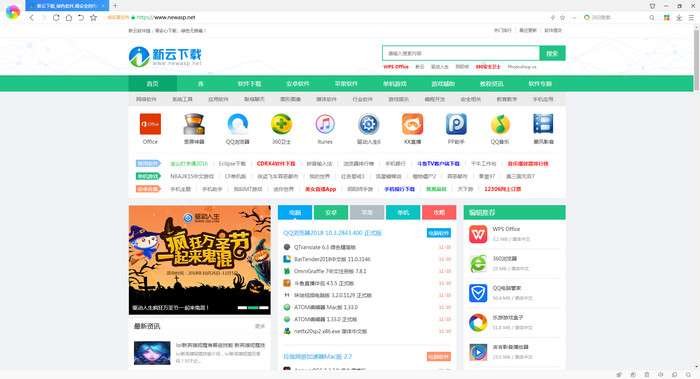
Task: Open the Office software icon
Action: [150, 124]
